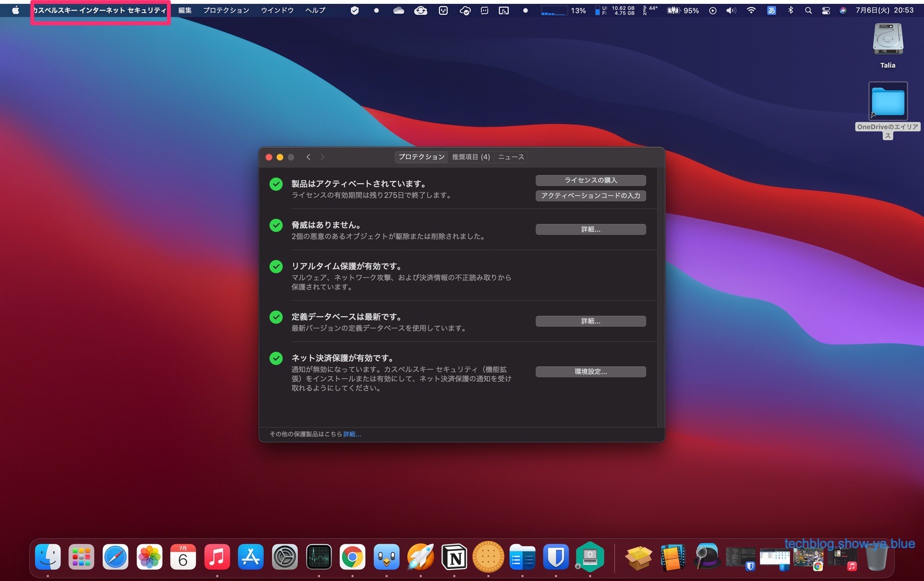Open Safari from the Dock
This screenshot has width=924, height=581.
(x=116, y=558)
